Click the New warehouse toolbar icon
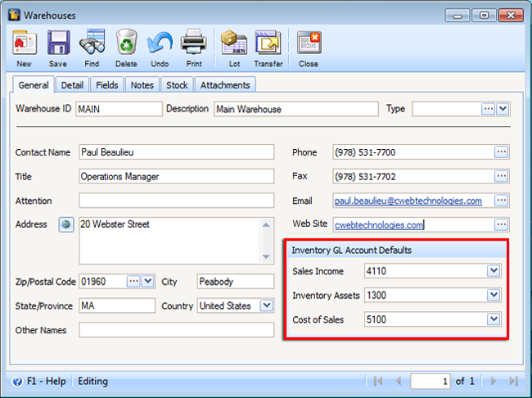The width and height of the screenshot is (532, 398). coord(25,43)
